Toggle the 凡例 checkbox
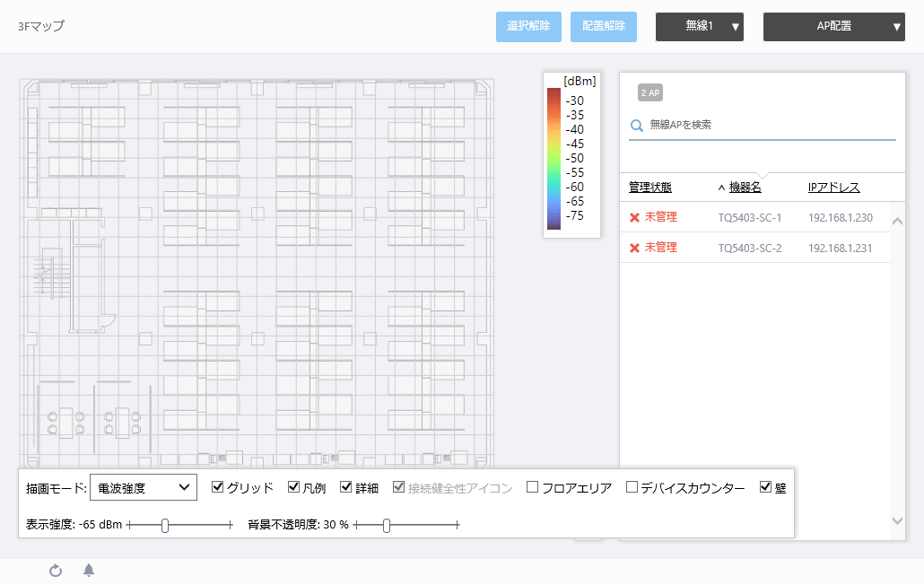924x585 pixels. tap(293, 487)
